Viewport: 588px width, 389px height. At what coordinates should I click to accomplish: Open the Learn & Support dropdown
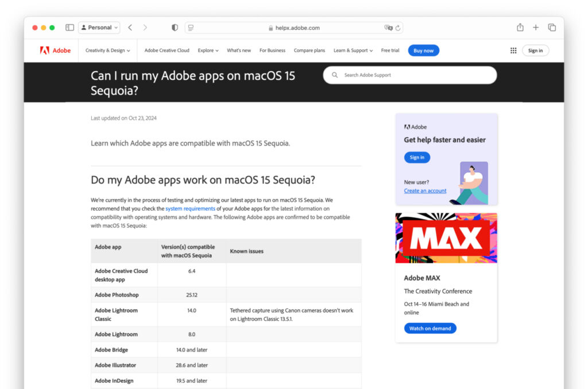pyautogui.click(x=353, y=50)
